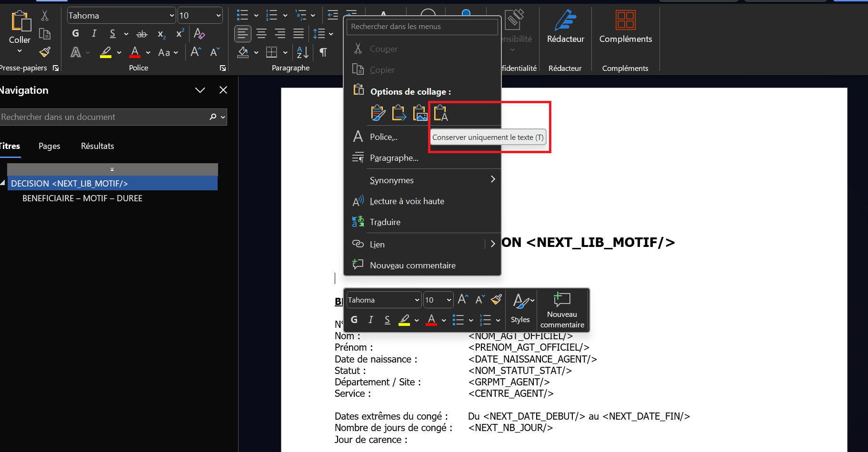Open the Tahoma font name dropdown in ribbon
Screen dimensions: 868x452
click(172, 16)
